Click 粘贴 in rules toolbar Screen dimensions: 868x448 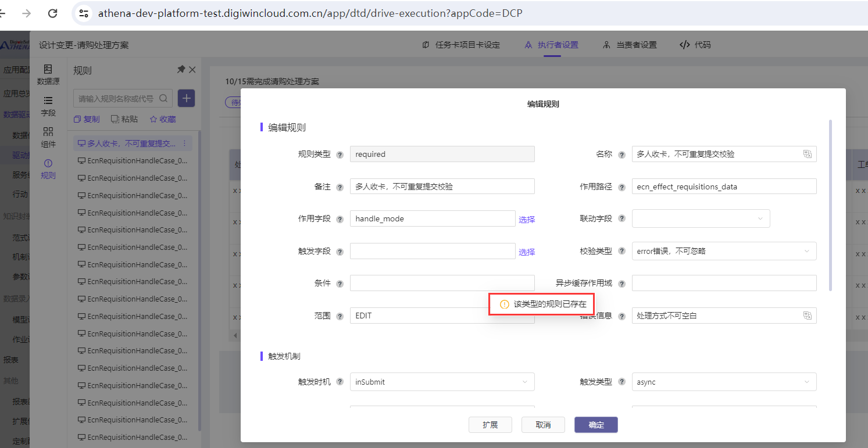(124, 119)
